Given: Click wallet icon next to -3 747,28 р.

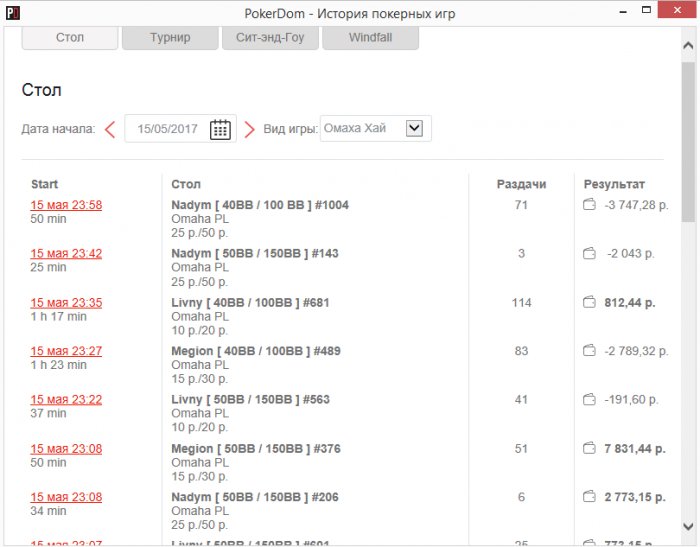Looking at the screenshot, I should [x=589, y=205].
